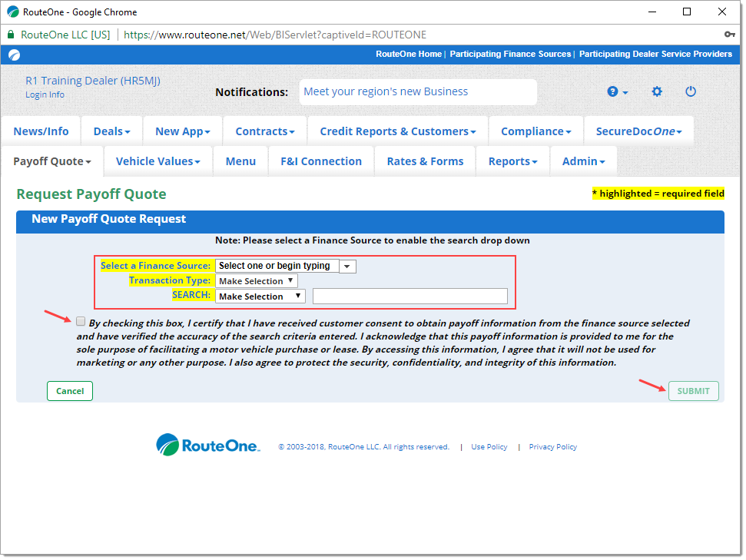This screenshot has width=746, height=560.
Task: Click the highlighted required field note
Action: 658,193
